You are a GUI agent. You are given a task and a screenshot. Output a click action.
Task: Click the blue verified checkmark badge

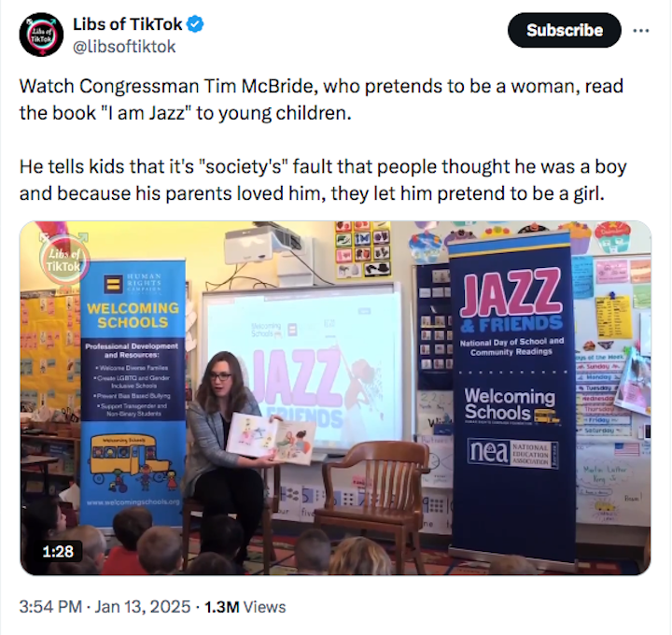pos(195,24)
